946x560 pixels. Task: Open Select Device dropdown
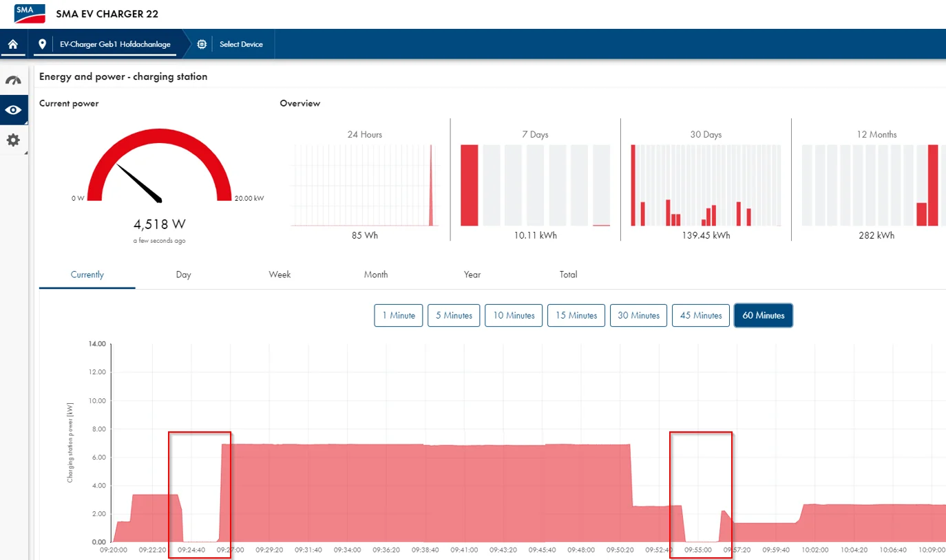pyautogui.click(x=241, y=44)
